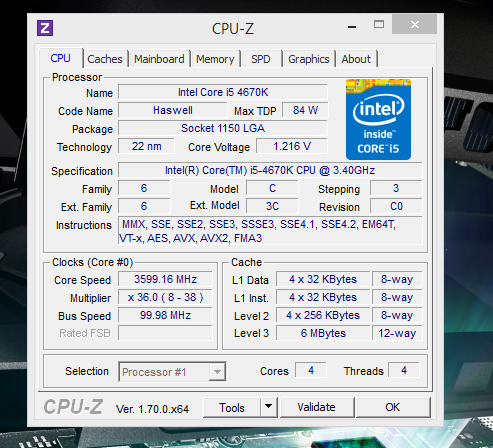Click the Cores value 4

tap(311, 370)
